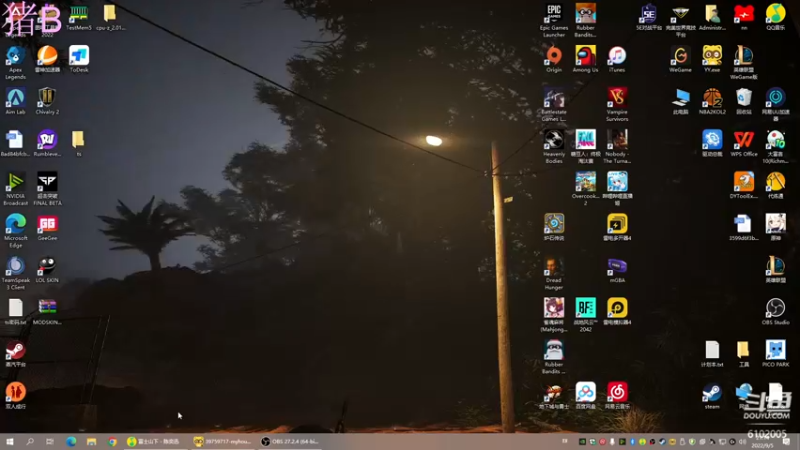Click the Windows Start button
The width and height of the screenshot is (800, 450).
tap(10, 441)
